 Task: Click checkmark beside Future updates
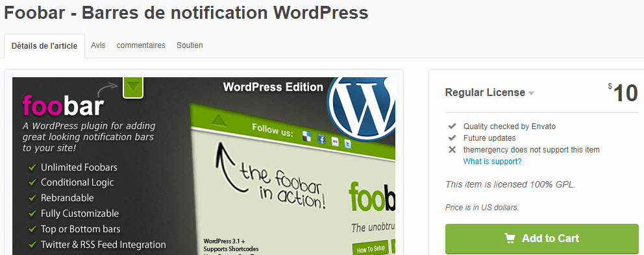point(452,138)
